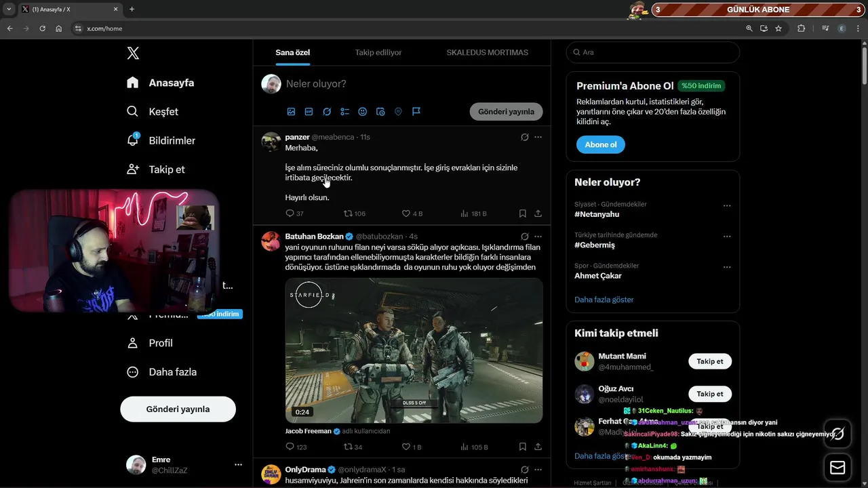The width and height of the screenshot is (868, 488).
Task: Like Batuhan Bozkan's post 1 B
Action: [406, 447]
